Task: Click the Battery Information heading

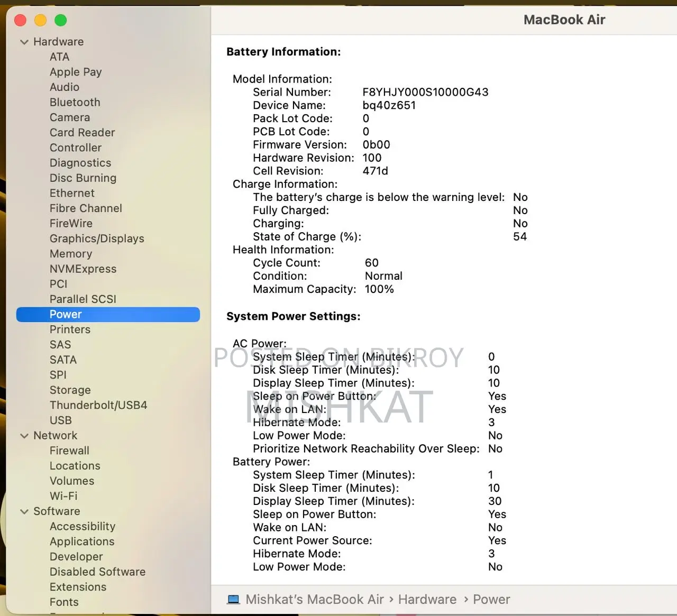Action: pos(283,52)
